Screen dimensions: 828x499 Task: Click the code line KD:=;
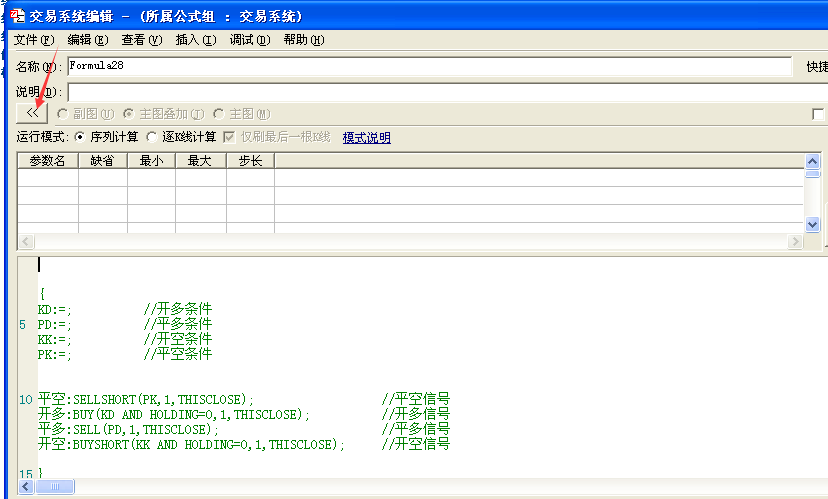pos(54,309)
